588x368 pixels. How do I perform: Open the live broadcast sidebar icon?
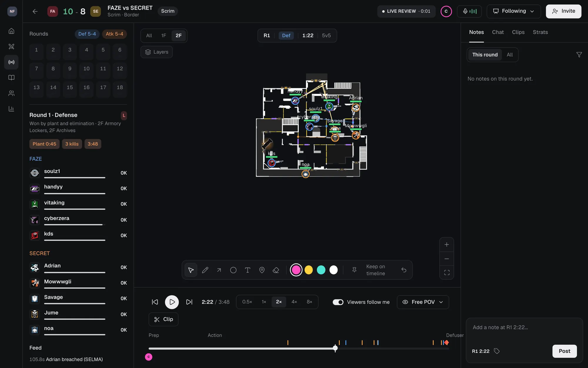[11, 62]
